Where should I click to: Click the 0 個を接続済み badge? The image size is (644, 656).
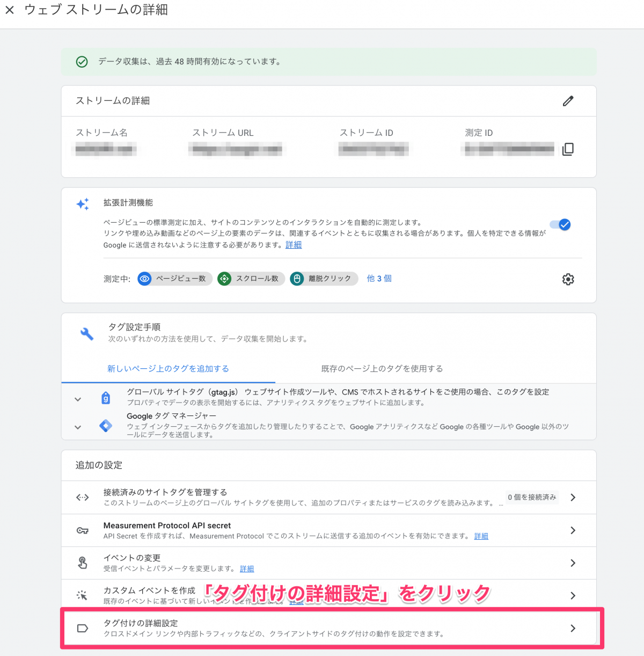tap(532, 498)
